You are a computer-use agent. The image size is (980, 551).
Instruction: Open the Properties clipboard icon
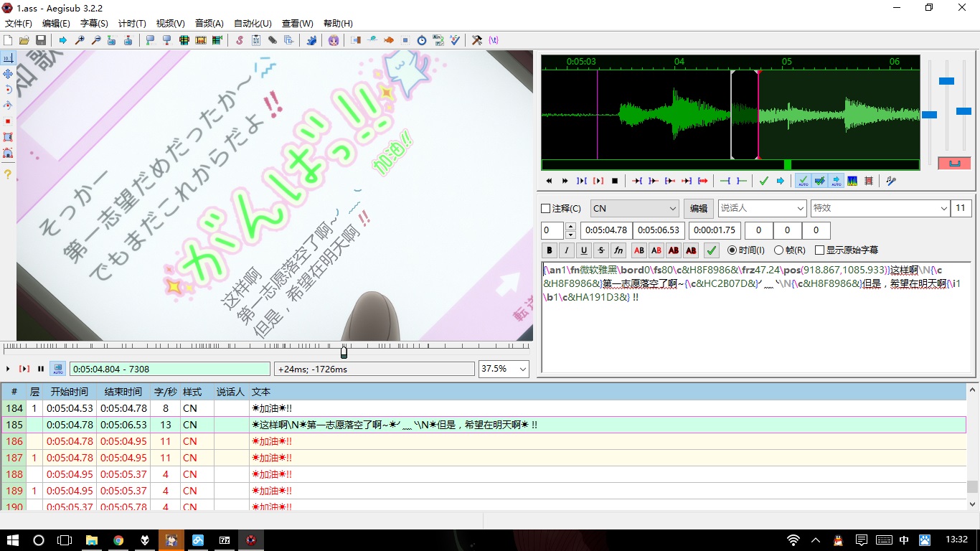point(255,40)
